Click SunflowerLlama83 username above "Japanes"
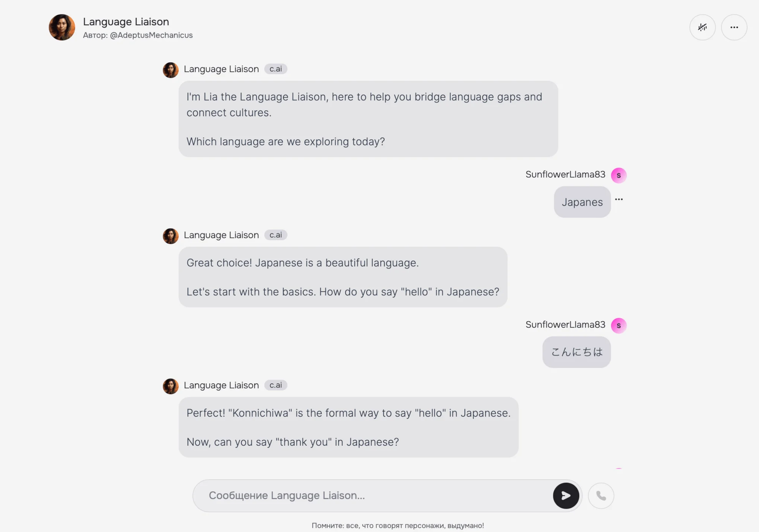This screenshot has height=532, width=759. pos(565,174)
